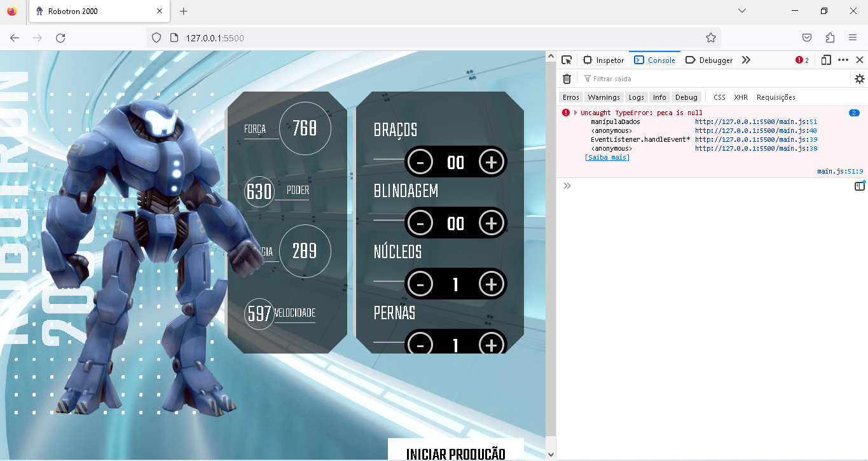
Task: Click the Núcleos value field showing 1
Action: [455, 284]
